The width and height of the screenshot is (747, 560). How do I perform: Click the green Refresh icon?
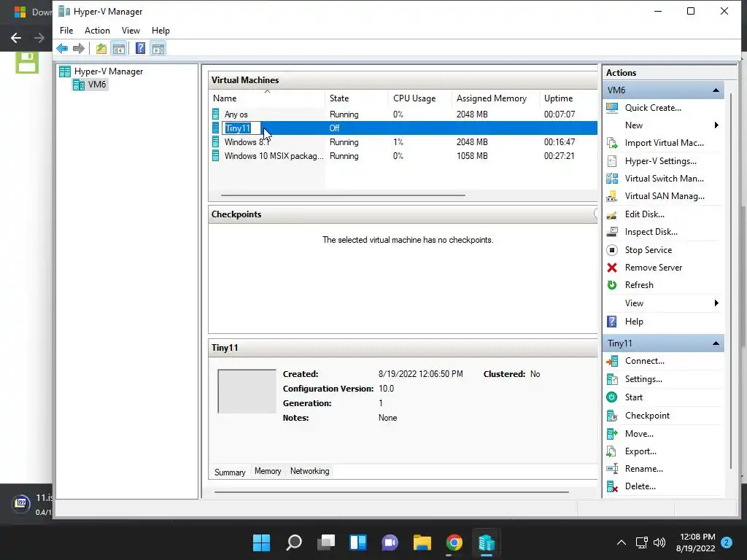612,285
